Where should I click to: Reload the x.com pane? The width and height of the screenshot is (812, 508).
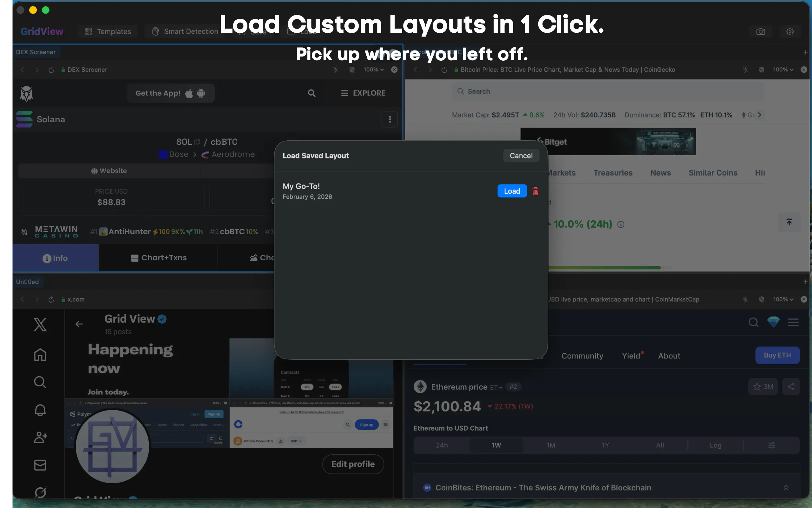pos(51,299)
